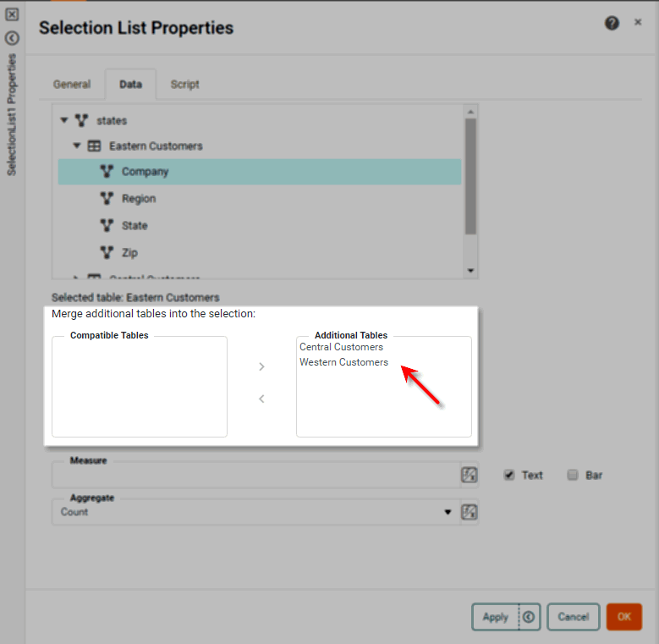The image size is (659, 644).
Task: Enable the Text checkbox
Action: click(x=509, y=475)
